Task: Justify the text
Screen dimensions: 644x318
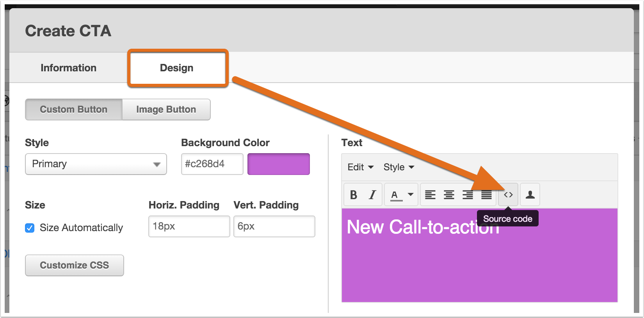Action: click(x=486, y=194)
